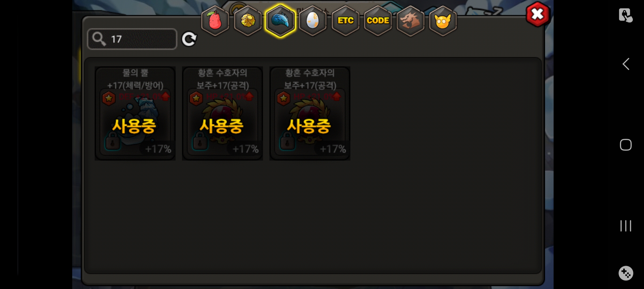Close the inventory with red X
Viewport: 644px width, 289px height.
538,14
